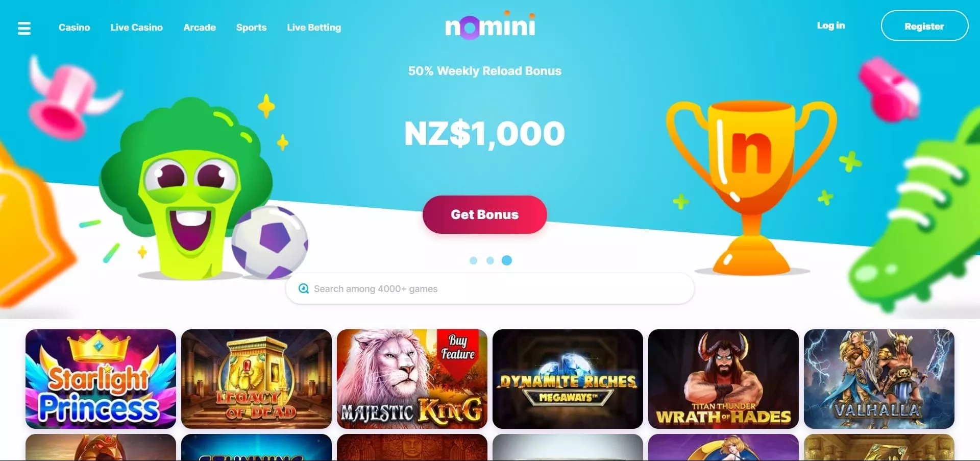Viewport: 980px width, 461px height.
Task: Click the Register button
Action: pos(924,26)
